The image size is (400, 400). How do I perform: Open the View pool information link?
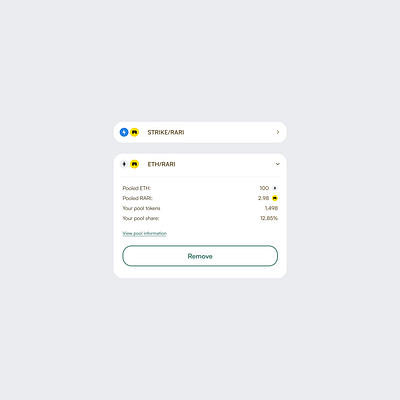coord(144,233)
